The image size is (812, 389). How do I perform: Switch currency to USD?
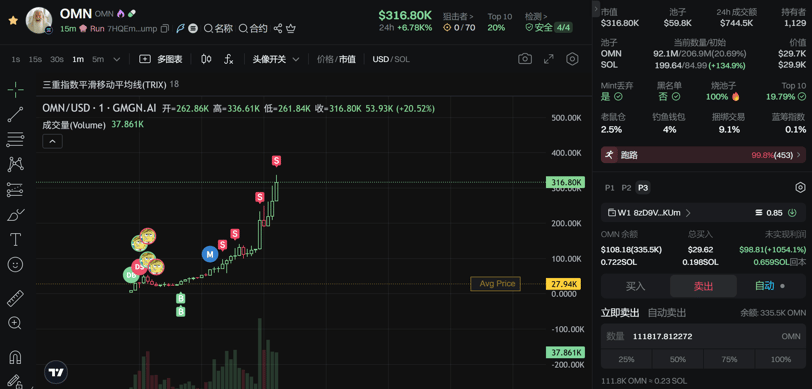(380, 60)
